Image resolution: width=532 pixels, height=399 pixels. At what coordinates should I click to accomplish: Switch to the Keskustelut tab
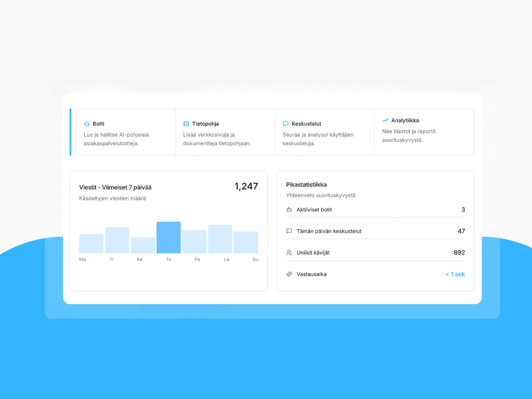[325, 132]
